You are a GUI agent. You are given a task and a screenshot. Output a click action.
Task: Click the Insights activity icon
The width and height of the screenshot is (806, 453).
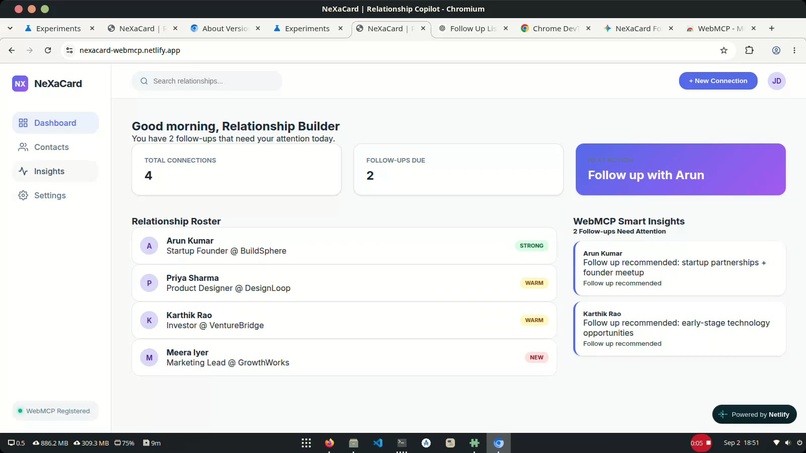[x=23, y=171]
